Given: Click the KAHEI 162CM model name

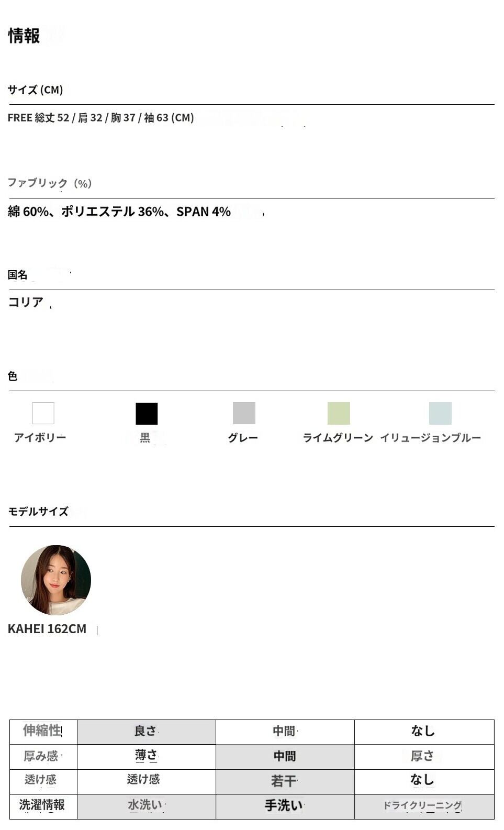Looking at the screenshot, I should pyautogui.click(x=47, y=629).
